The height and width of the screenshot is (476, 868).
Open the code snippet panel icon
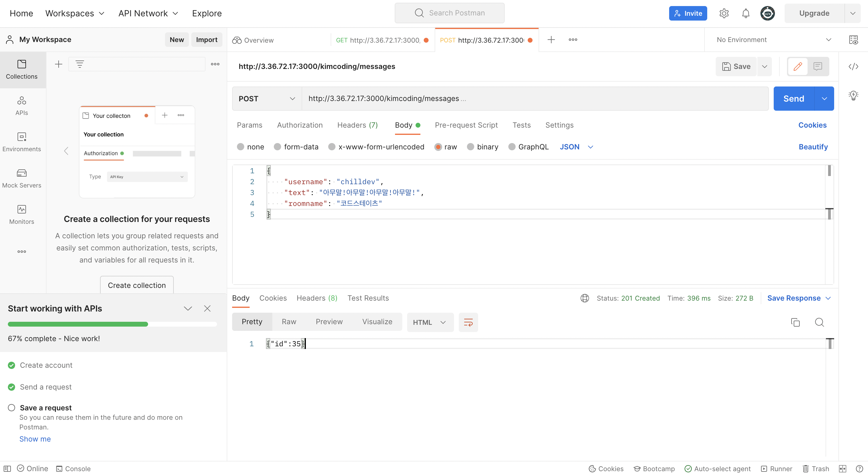point(853,67)
